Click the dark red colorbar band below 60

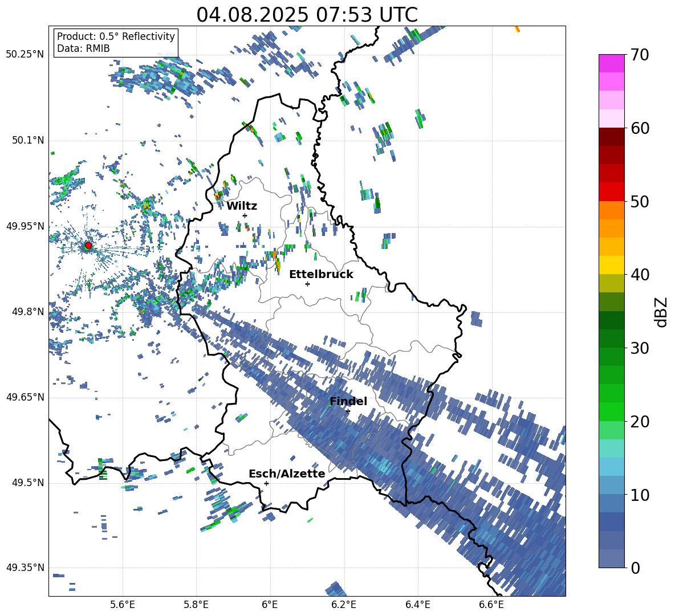(x=611, y=136)
